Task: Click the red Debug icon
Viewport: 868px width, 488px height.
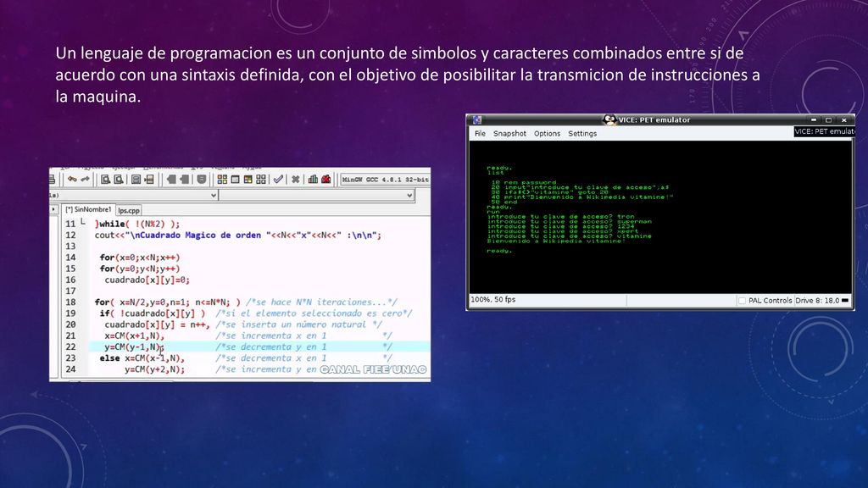Action: tap(326, 180)
